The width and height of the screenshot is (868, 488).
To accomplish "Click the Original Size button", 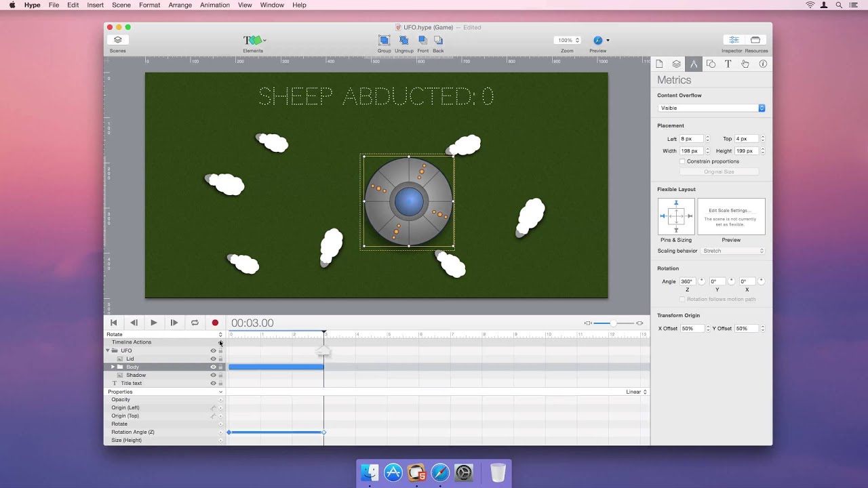I will click(x=719, y=172).
